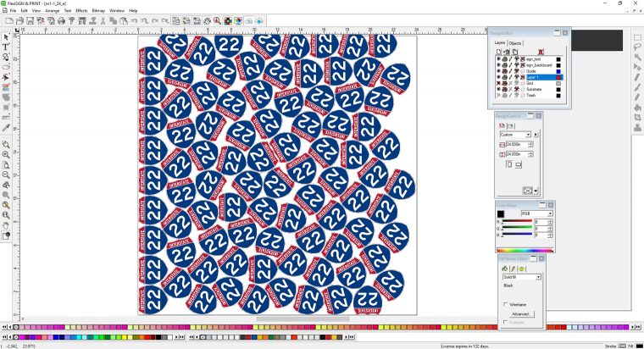
Task: Click the color wheel toolbar icon
Action: pyautogui.click(x=238, y=21)
